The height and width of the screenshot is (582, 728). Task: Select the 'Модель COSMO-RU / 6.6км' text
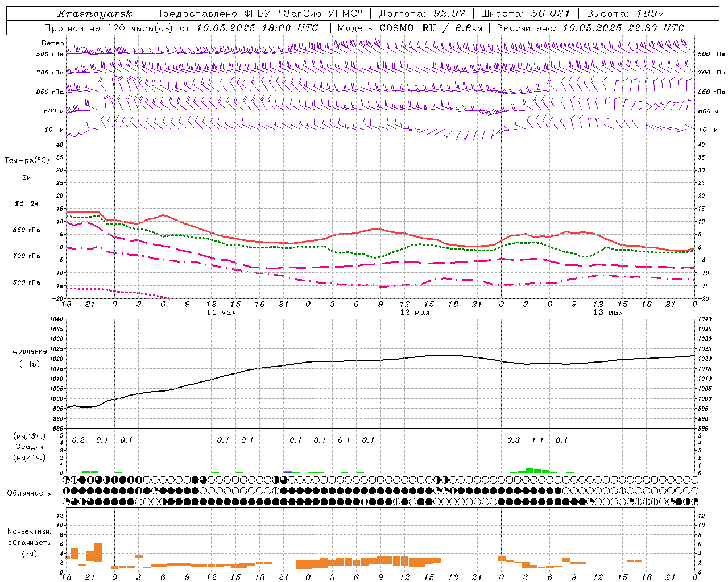pyautogui.click(x=409, y=28)
